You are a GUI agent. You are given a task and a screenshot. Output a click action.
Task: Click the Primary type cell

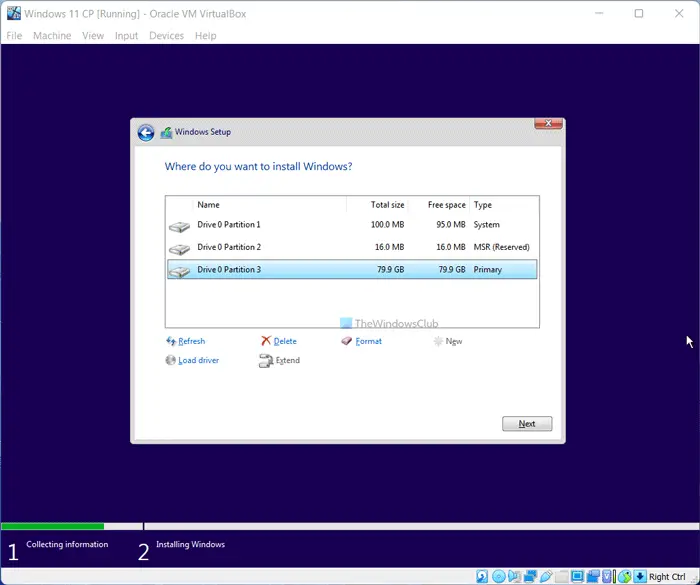(x=488, y=270)
